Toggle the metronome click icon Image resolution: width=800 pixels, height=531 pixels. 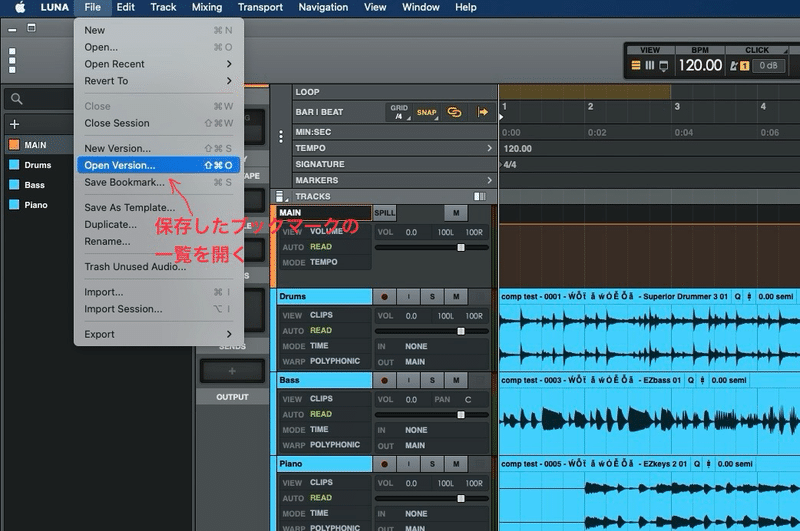point(734,65)
